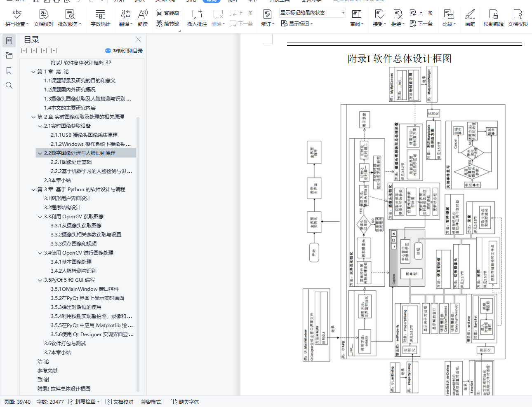The width and height of the screenshot is (532, 407).
Task: Open 文档权限 document permissions
Action: (518, 19)
